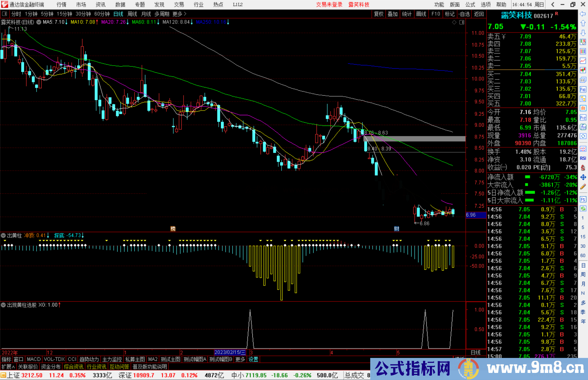This screenshot has height=380, width=588.
Task: Click the intraday line chart sidebar icon
Action: point(583,61)
